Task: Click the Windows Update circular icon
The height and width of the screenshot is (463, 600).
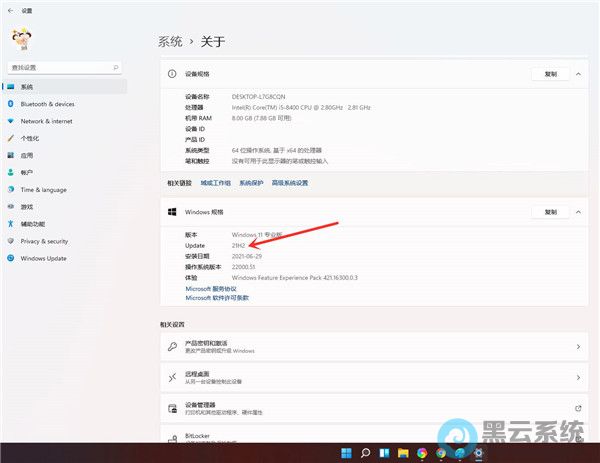Action: [x=11, y=258]
